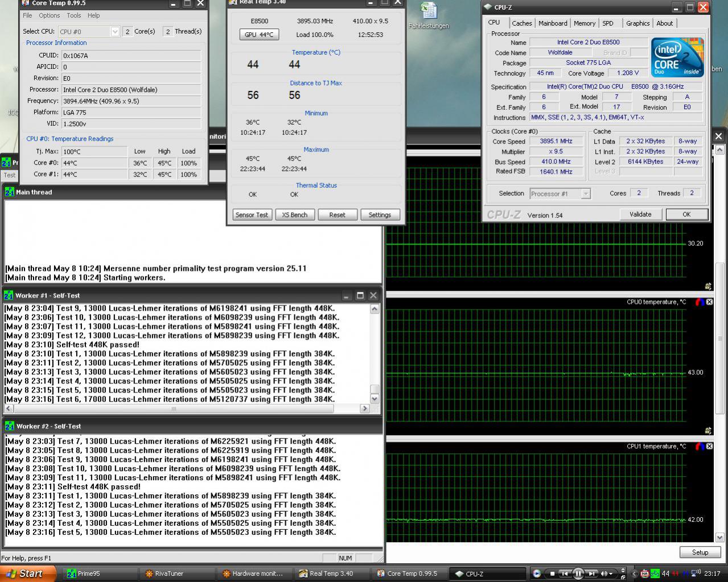Switch to the Caches tab in CPU-Z
The width and height of the screenshot is (728, 582).
click(521, 23)
